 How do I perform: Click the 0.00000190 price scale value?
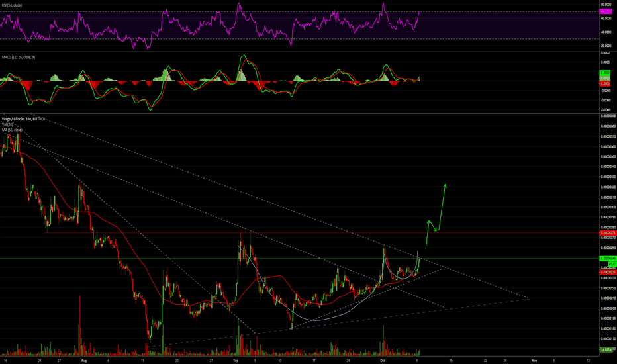pos(608,318)
